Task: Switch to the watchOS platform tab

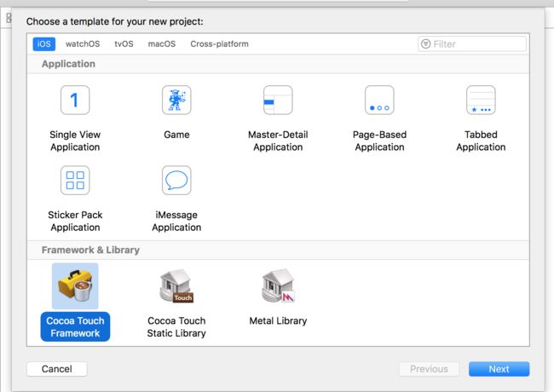Action: pos(83,43)
